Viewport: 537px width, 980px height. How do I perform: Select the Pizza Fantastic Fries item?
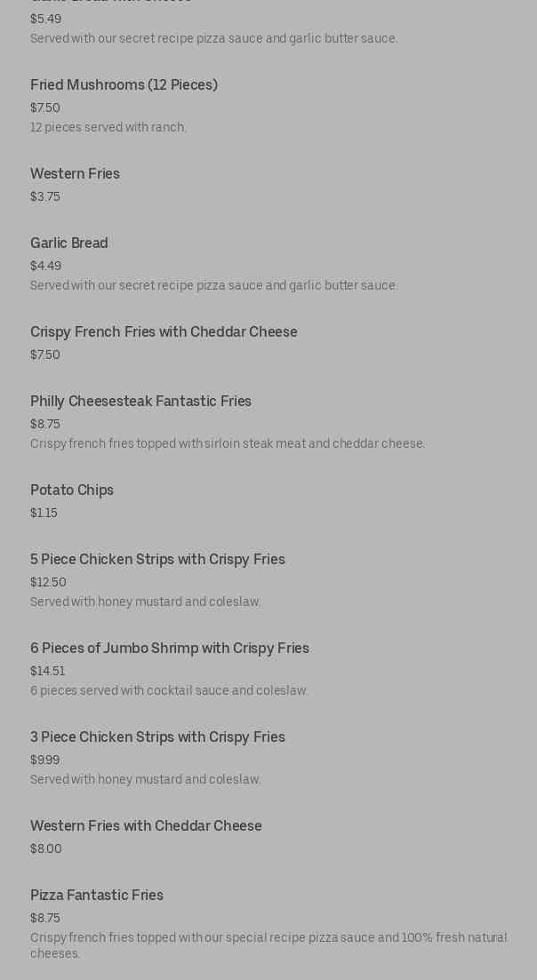(x=97, y=896)
